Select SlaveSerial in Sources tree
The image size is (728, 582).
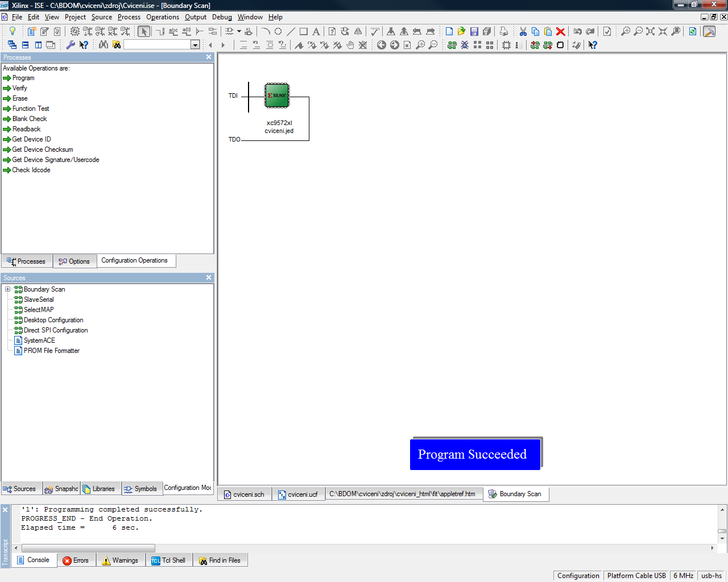coord(34,300)
